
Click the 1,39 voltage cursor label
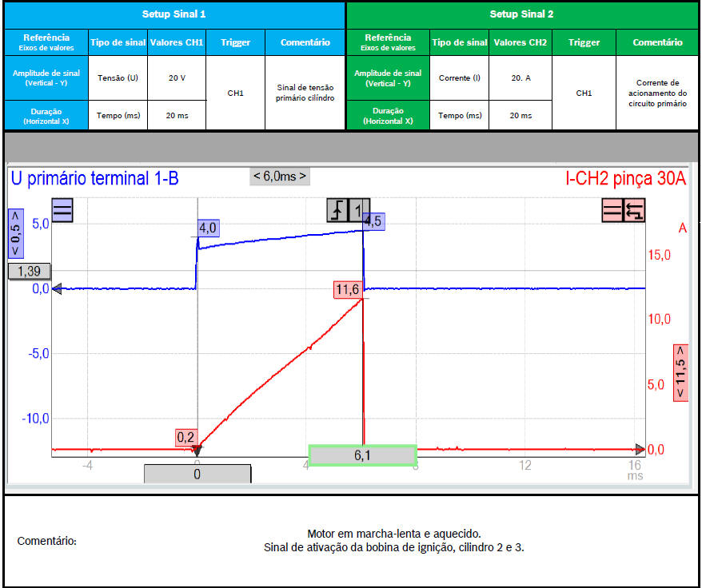(x=29, y=272)
